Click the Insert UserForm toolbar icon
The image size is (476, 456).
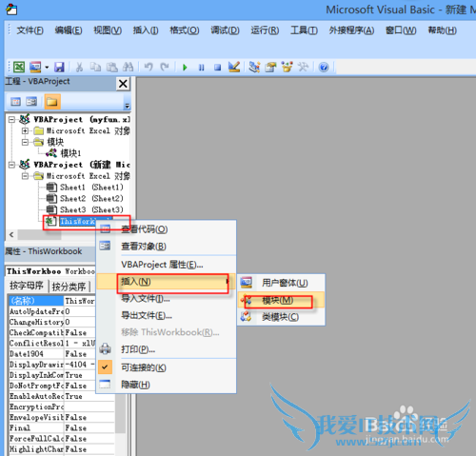pyautogui.click(x=35, y=67)
